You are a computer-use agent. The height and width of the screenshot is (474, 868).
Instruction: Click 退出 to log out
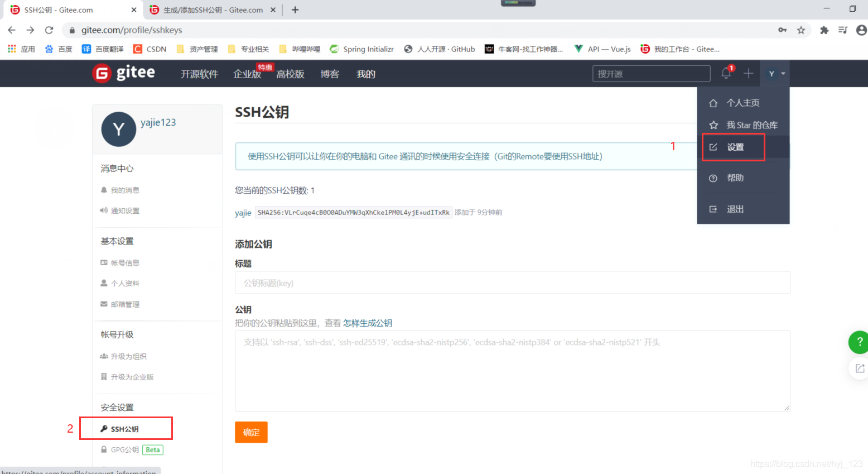point(734,208)
